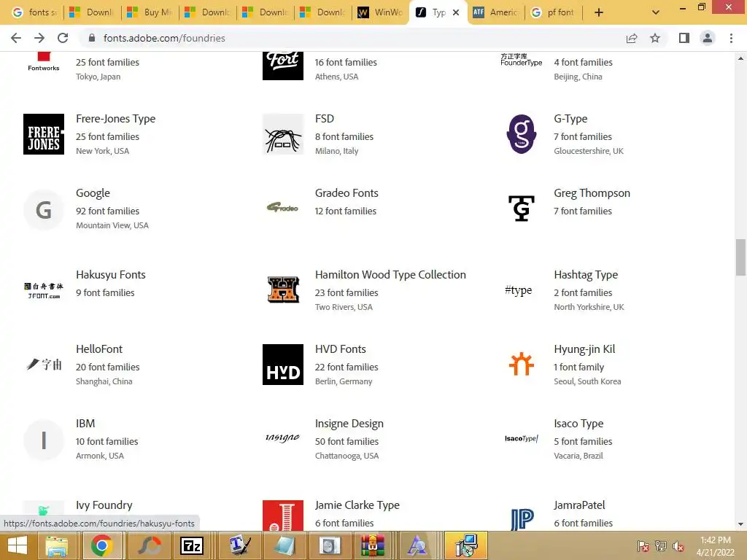
Task: Switch to the ATF 'Americ' tab
Action: point(495,12)
